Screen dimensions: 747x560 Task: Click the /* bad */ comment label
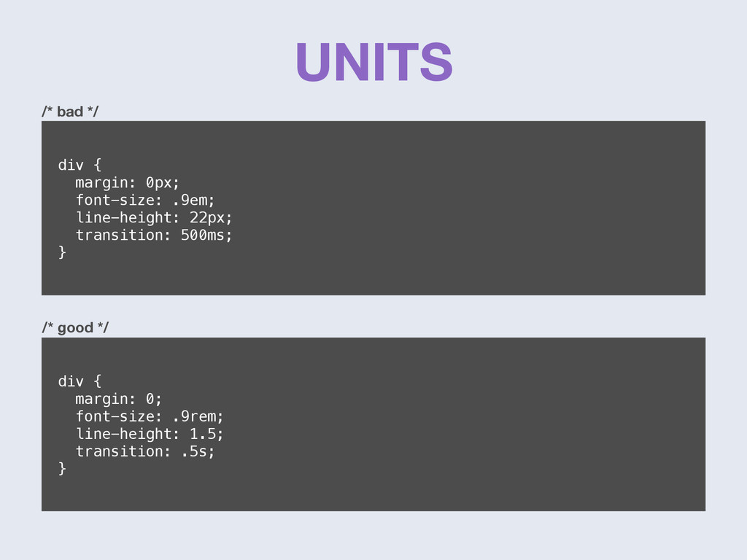[x=70, y=112]
